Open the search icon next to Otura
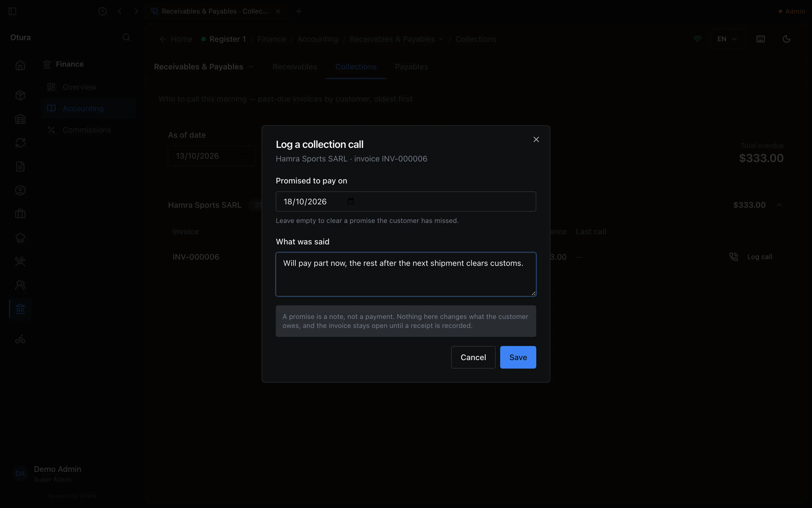The image size is (812, 508). click(x=126, y=37)
